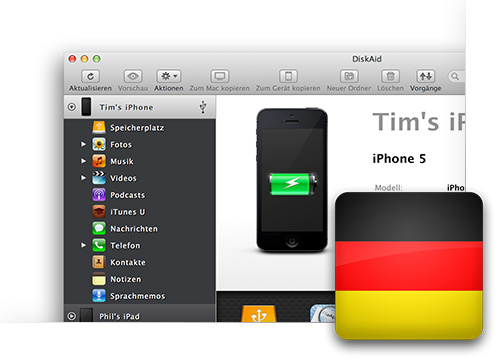
Task: Expand the Videos disclosure triangle
Action: click(x=83, y=178)
